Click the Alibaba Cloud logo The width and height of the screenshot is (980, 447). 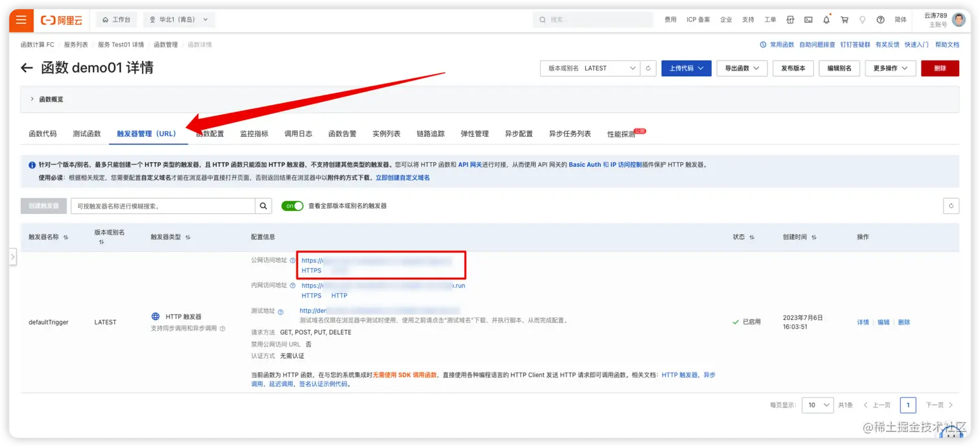click(x=62, y=20)
